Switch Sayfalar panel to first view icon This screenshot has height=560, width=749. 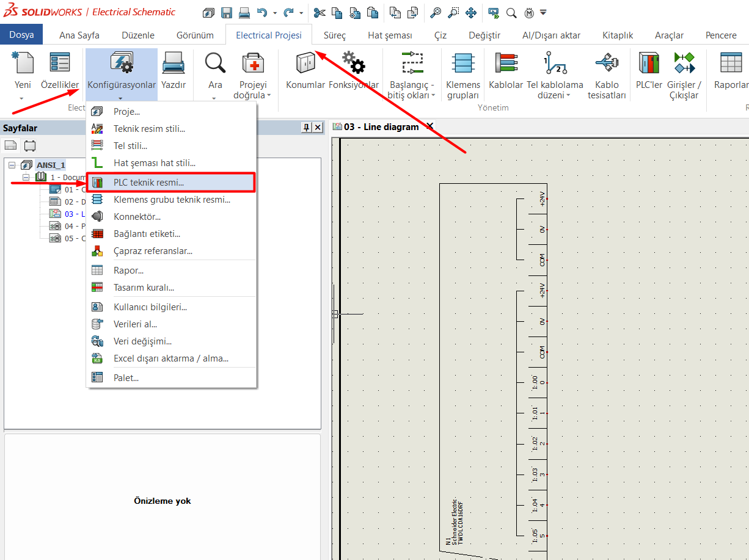[x=10, y=145]
